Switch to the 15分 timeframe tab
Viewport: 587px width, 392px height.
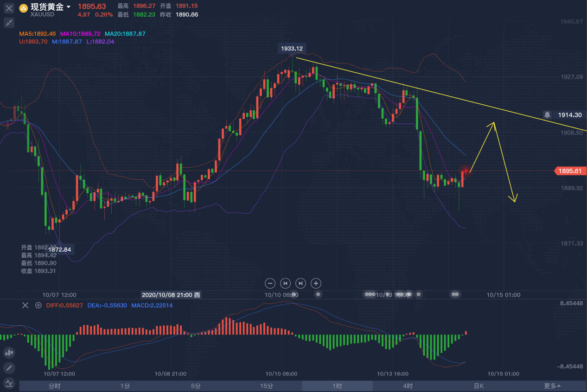(266, 386)
